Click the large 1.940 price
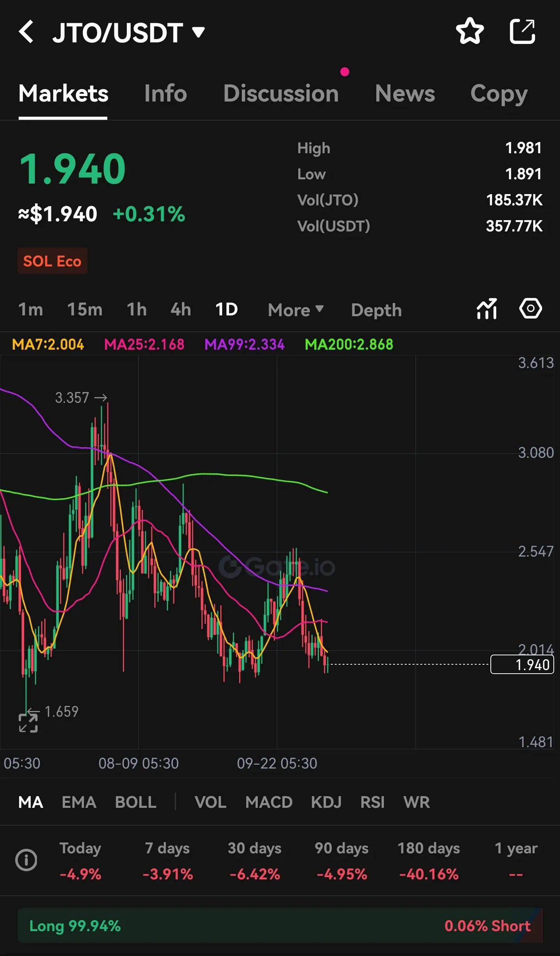This screenshot has height=956, width=560. point(72,169)
